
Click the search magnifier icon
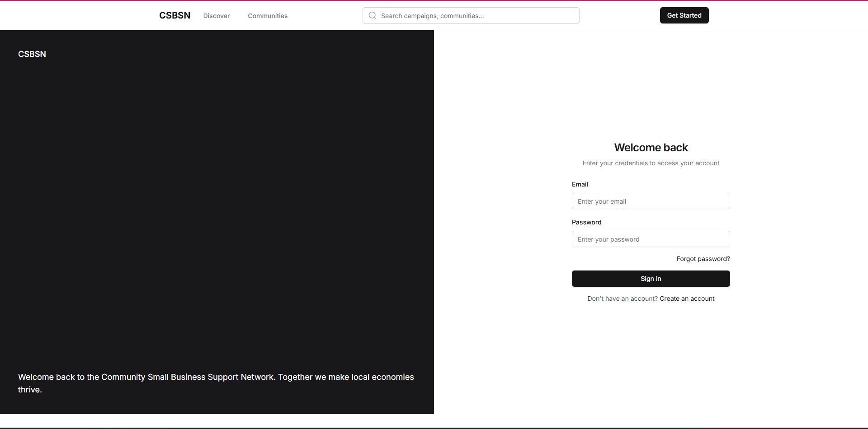[x=373, y=15]
